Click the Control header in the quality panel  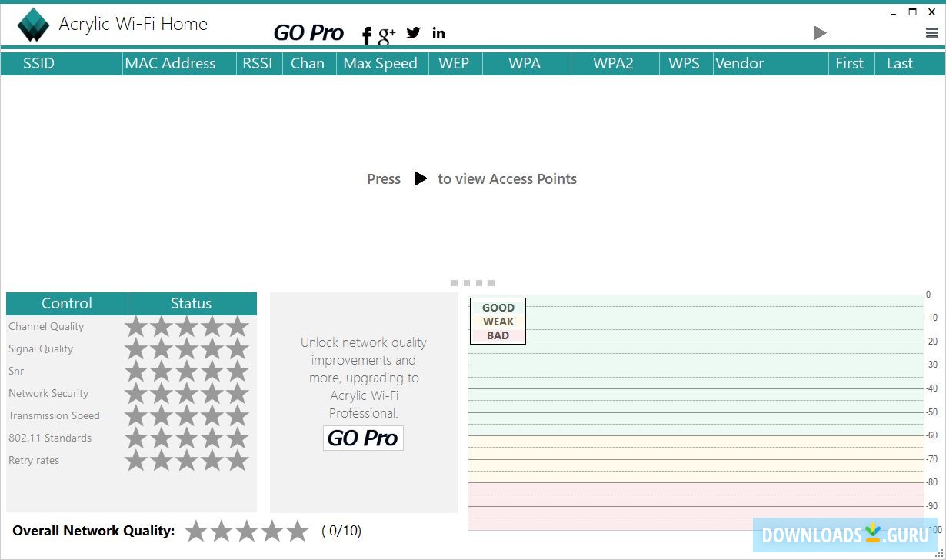(67, 303)
